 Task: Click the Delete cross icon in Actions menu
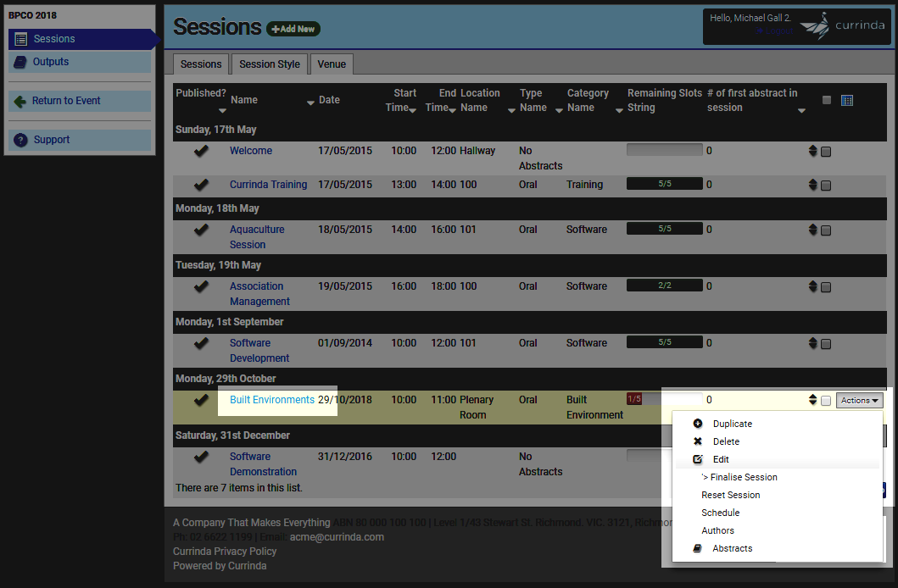coord(698,441)
